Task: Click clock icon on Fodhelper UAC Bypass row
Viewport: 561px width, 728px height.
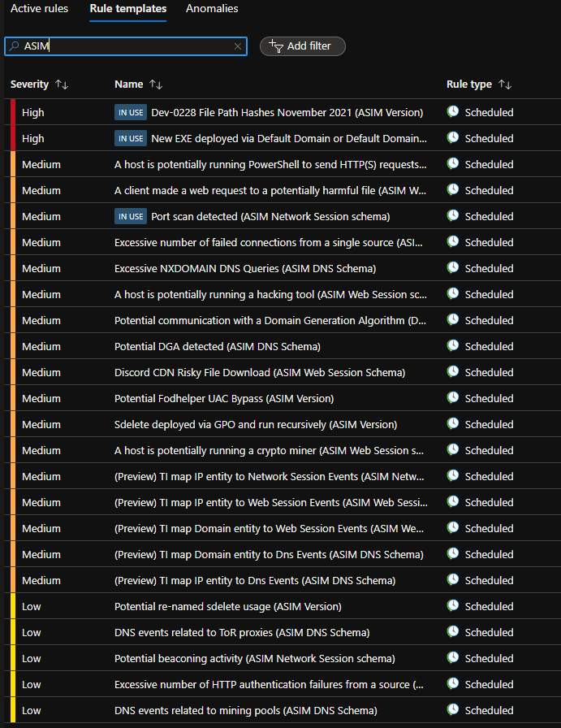Action: click(x=453, y=397)
